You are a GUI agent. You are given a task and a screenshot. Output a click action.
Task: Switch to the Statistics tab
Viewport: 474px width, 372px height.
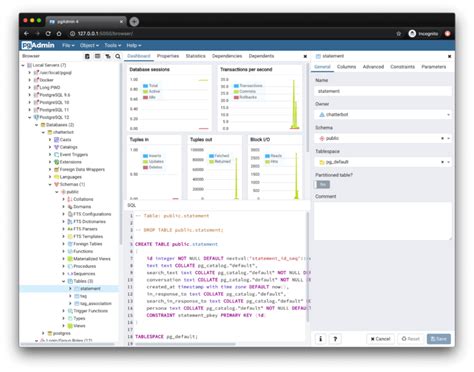coord(195,56)
